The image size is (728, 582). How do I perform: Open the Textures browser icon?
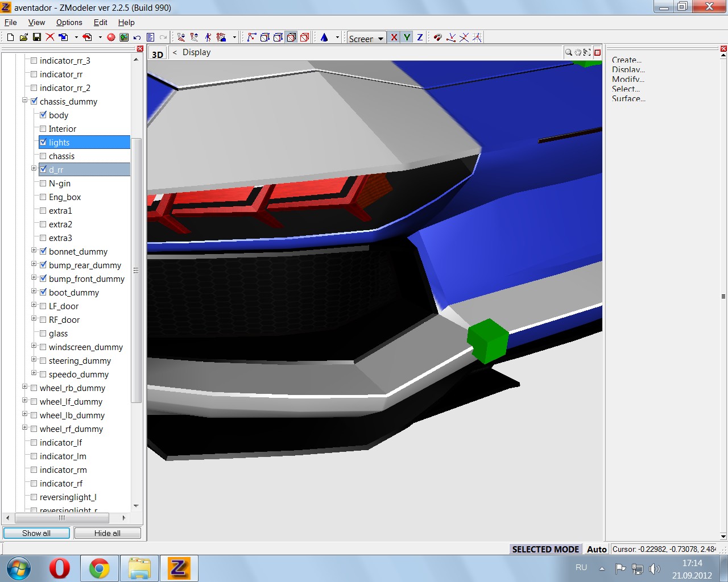(x=124, y=38)
